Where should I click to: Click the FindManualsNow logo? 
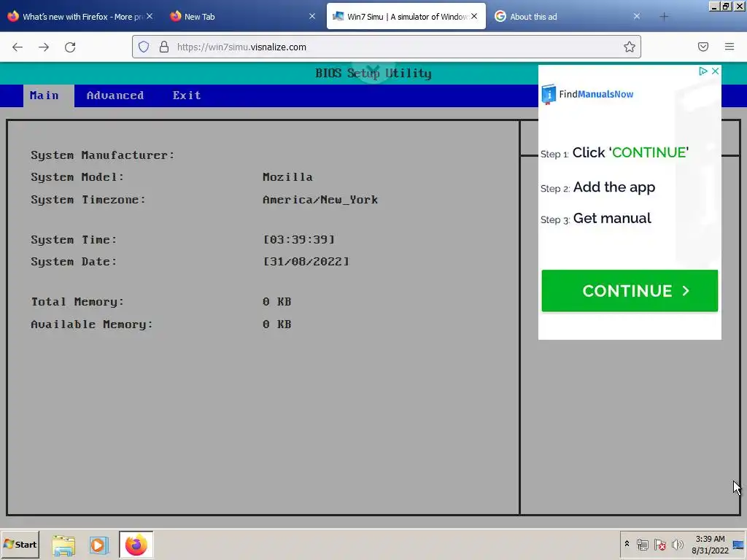pyautogui.click(x=587, y=94)
